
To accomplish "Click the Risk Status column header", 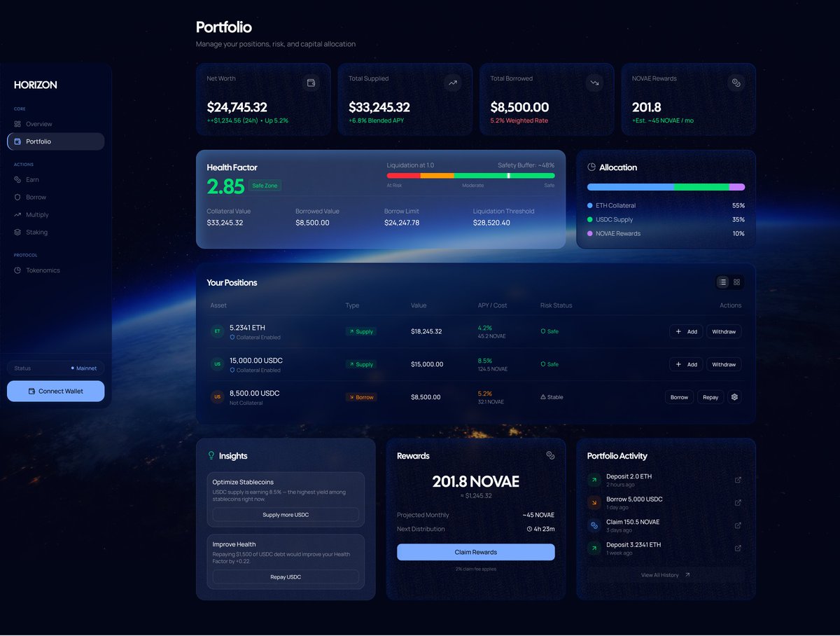I will 556,305.
